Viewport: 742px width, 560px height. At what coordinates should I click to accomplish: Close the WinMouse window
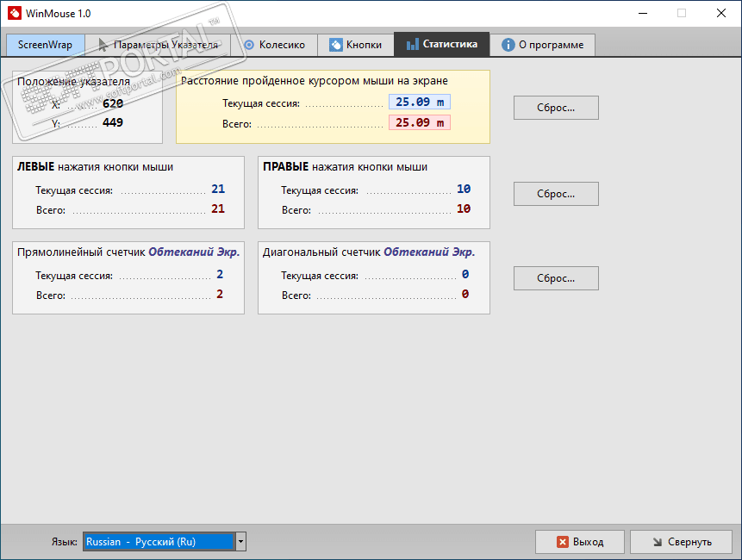(721, 13)
